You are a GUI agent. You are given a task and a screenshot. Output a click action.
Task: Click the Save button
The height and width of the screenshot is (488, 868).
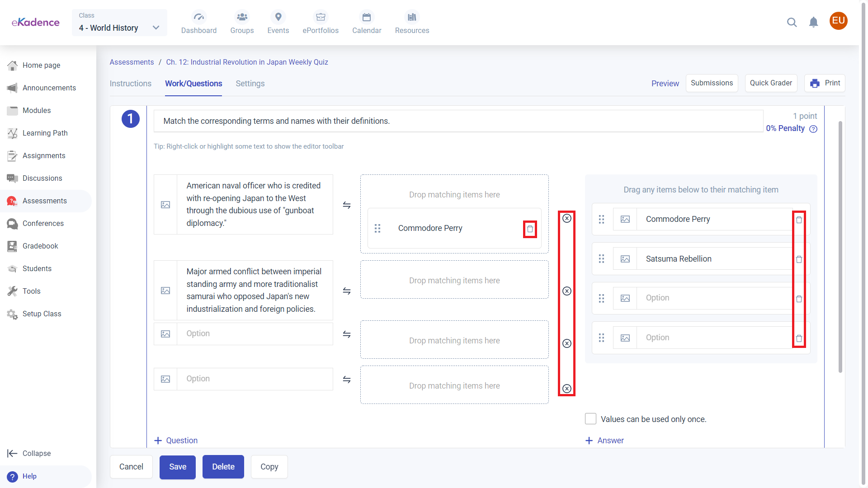(177, 467)
